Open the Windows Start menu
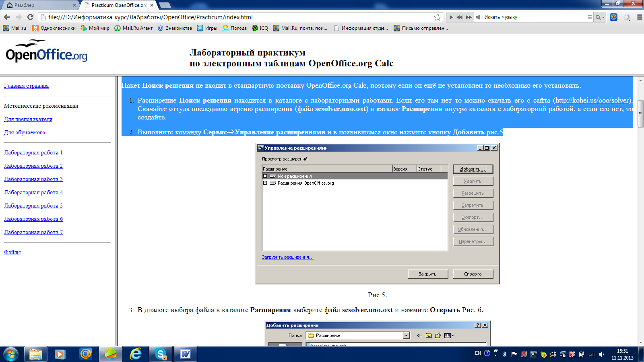The image size is (644, 362). click(x=10, y=354)
